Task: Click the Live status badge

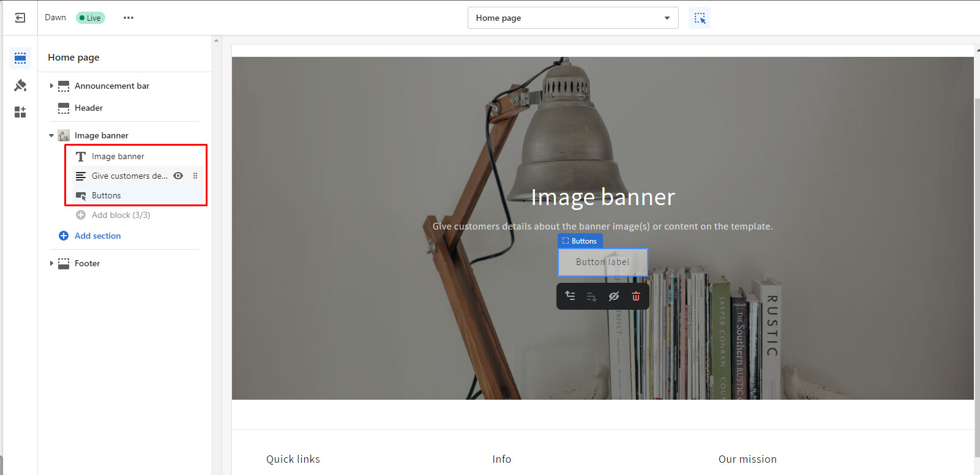Action: (x=91, y=18)
